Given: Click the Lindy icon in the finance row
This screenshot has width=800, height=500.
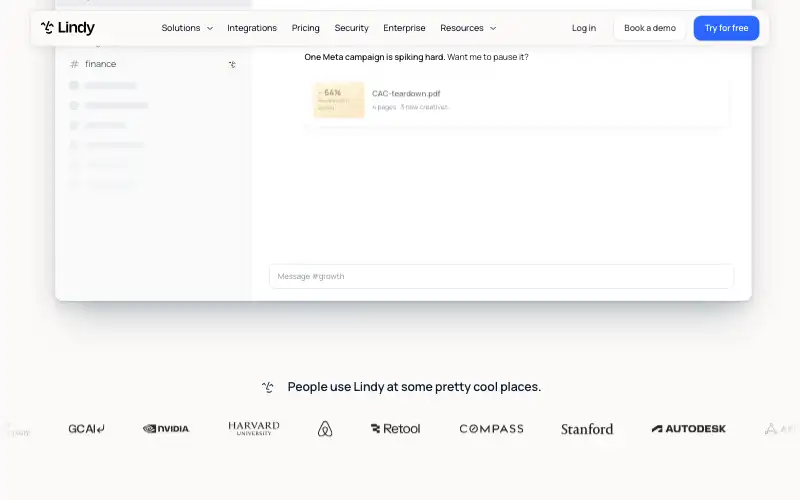Looking at the screenshot, I should [x=232, y=64].
